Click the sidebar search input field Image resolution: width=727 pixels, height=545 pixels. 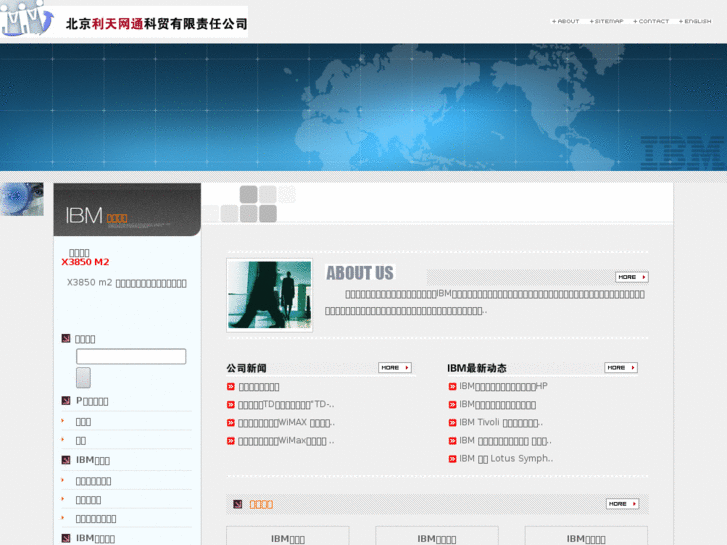tap(131, 356)
